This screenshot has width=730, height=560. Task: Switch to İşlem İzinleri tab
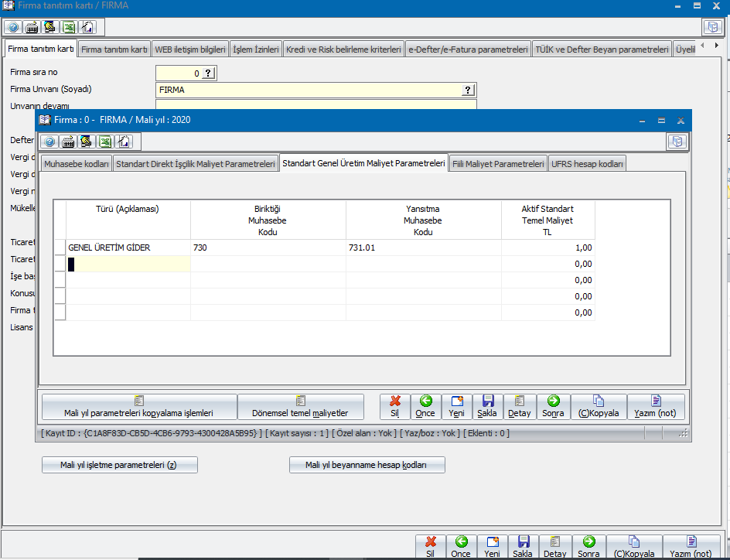pos(256,50)
